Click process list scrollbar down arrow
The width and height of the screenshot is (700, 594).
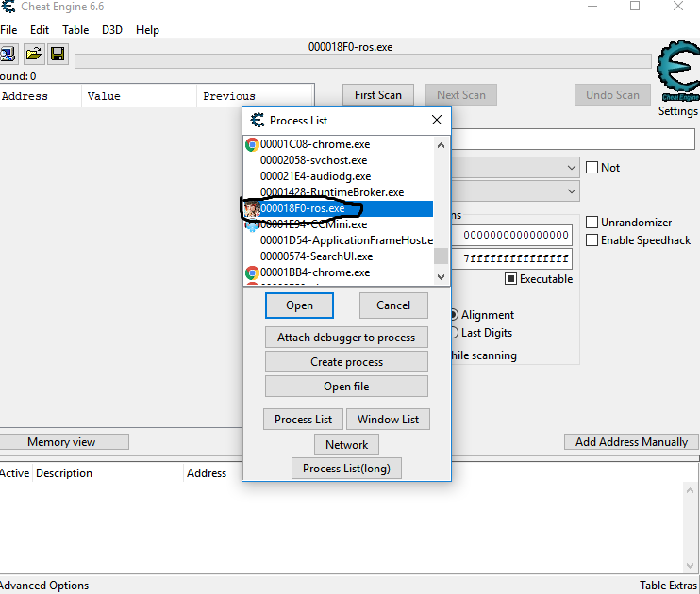[441, 276]
